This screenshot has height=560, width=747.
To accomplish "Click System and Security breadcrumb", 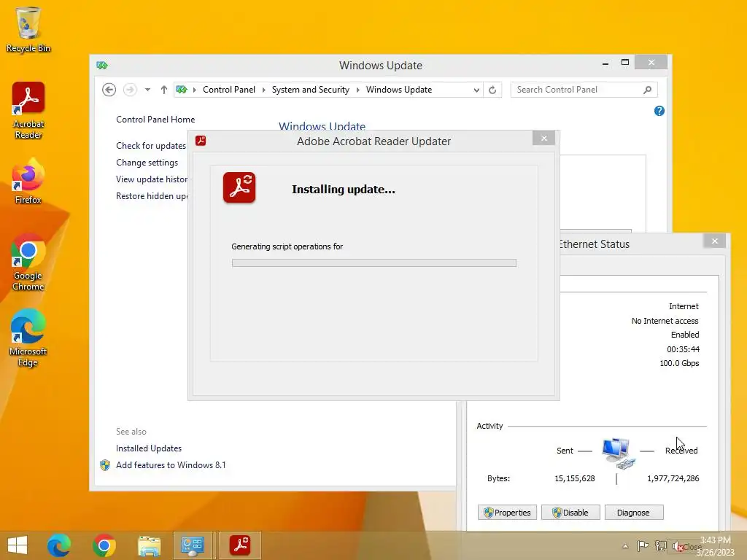I will [310, 90].
